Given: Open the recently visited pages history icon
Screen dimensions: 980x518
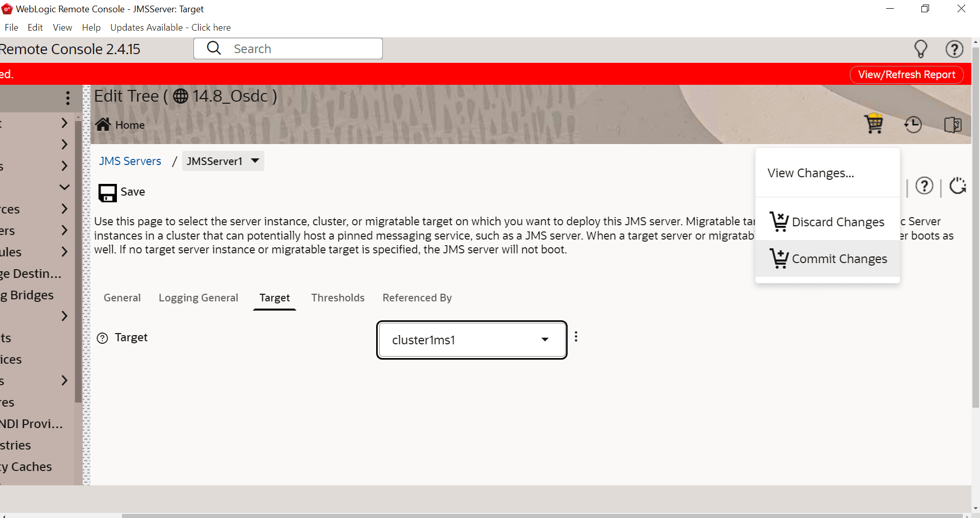Looking at the screenshot, I should (913, 125).
